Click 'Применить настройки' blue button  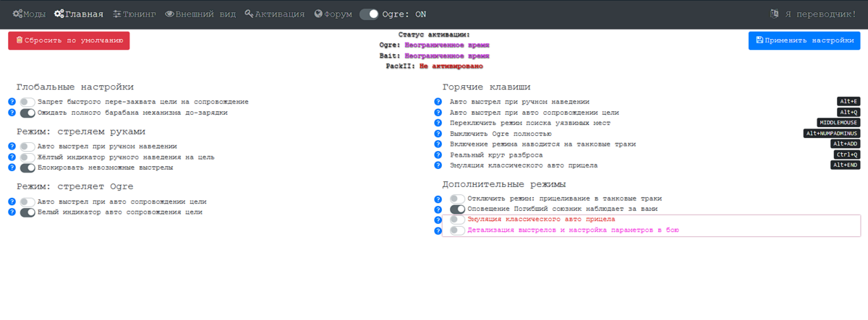click(804, 41)
